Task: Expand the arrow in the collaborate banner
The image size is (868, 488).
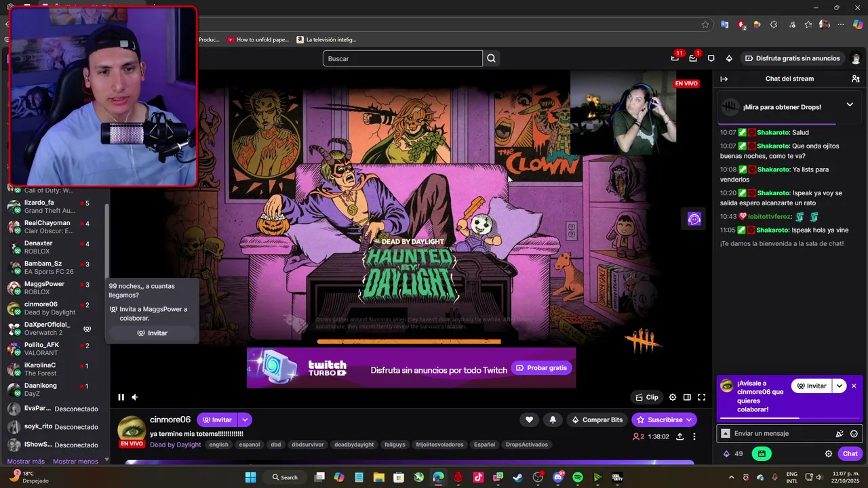Action: [840, 386]
